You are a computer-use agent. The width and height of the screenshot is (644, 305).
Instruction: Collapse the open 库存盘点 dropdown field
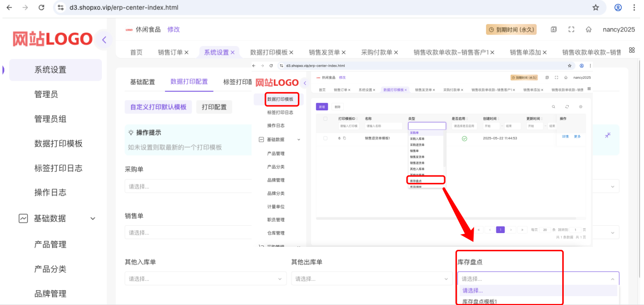[x=538, y=279]
